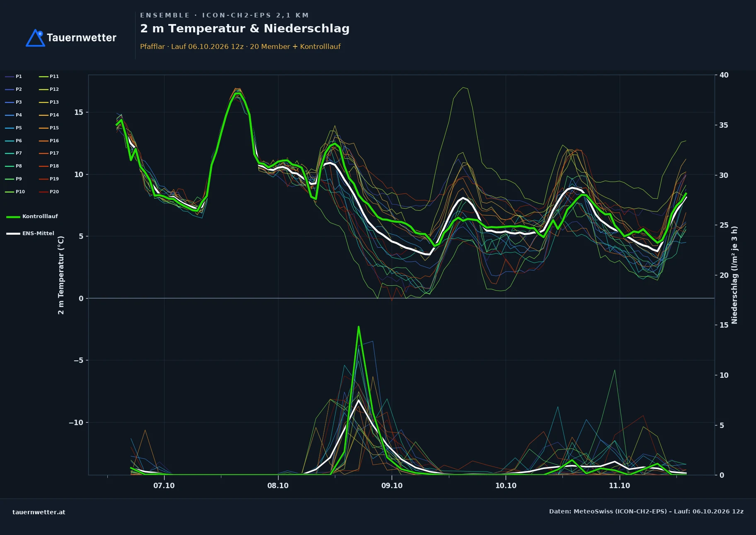Click the 10.10 date tick label

pyautogui.click(x=506, y=486)
